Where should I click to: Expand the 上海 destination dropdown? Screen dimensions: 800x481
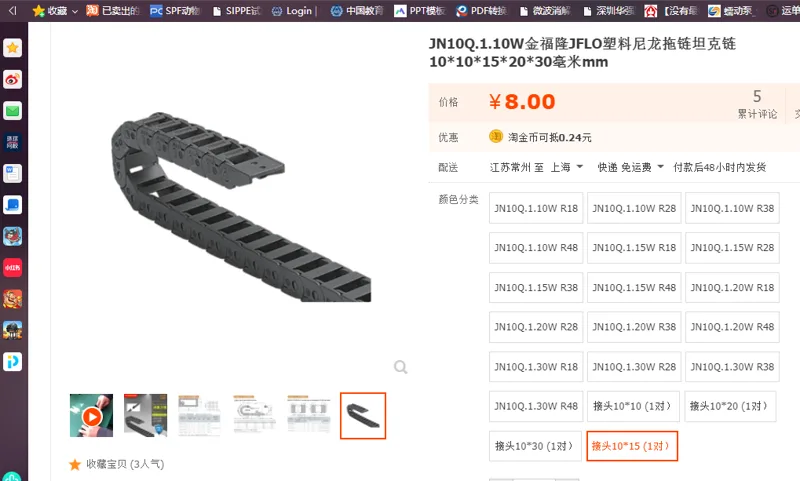coord(566,167)
